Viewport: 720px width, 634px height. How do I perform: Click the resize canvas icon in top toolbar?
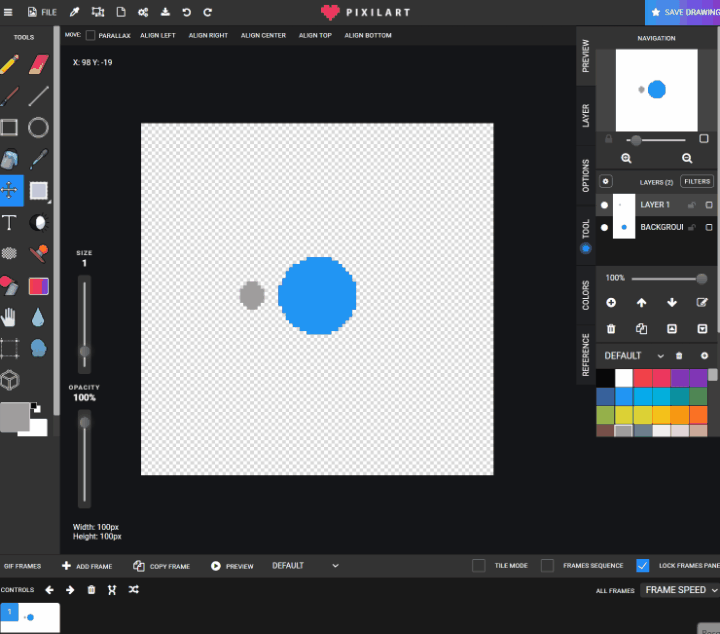pos(98,12)
